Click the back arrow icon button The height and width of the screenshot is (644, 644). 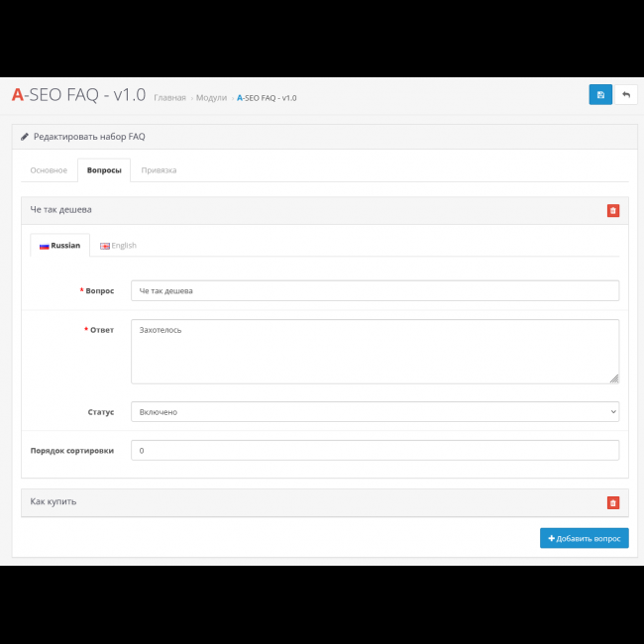point(626,95)
